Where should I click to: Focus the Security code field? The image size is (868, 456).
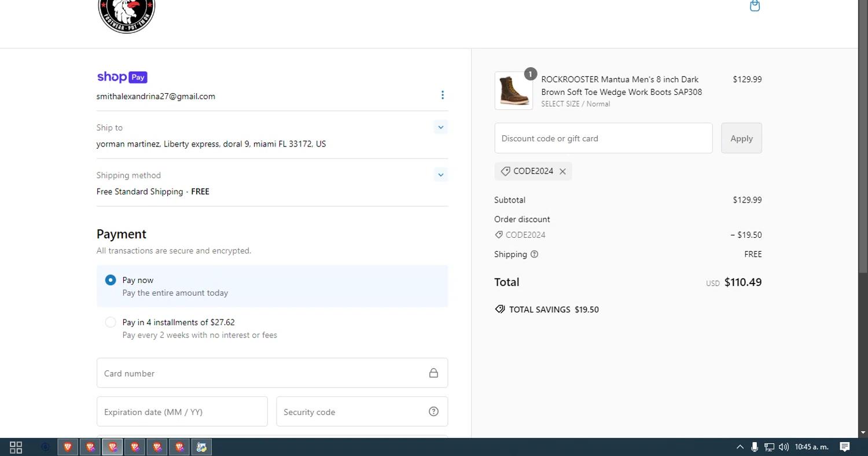point(362,411)
